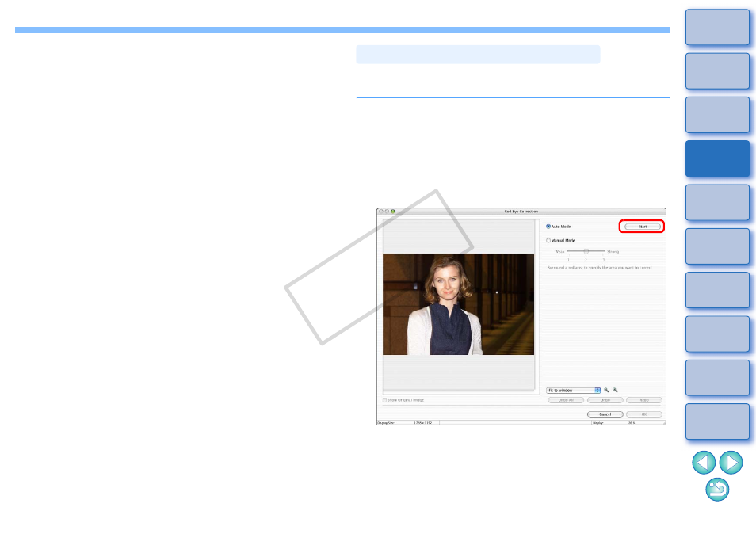The image size is (756, 534).
Task: Click the Redo button
Action: coord(644,400)
